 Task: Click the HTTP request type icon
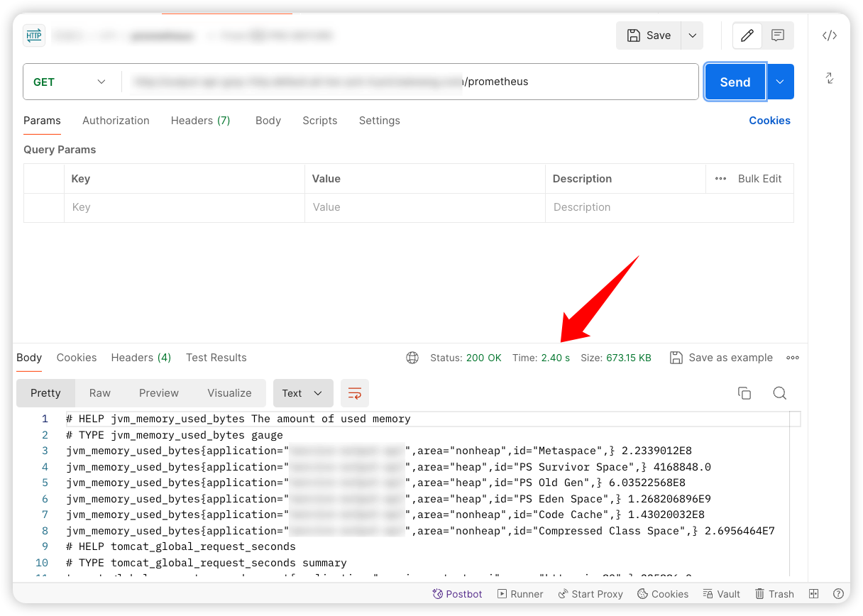(x=34, y=35)
